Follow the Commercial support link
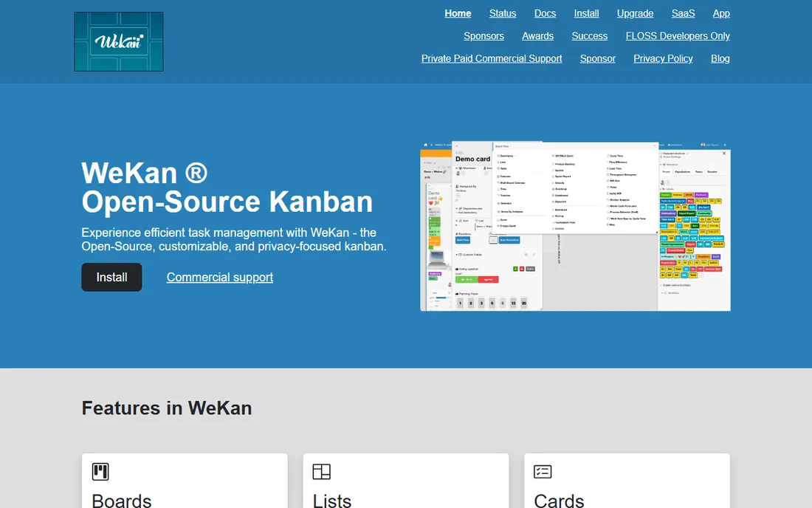The width and height of the screenshot is (812, 508). click(x=219, y=277)
